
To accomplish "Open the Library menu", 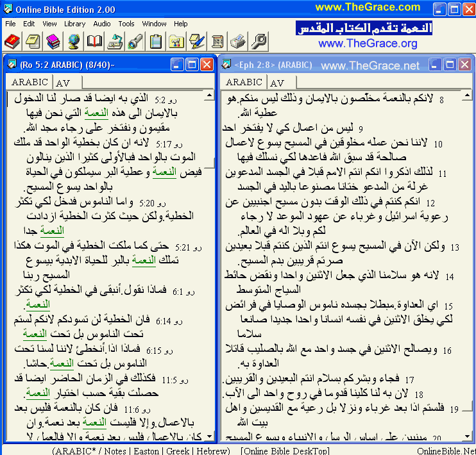I will [x=74, y=24].
